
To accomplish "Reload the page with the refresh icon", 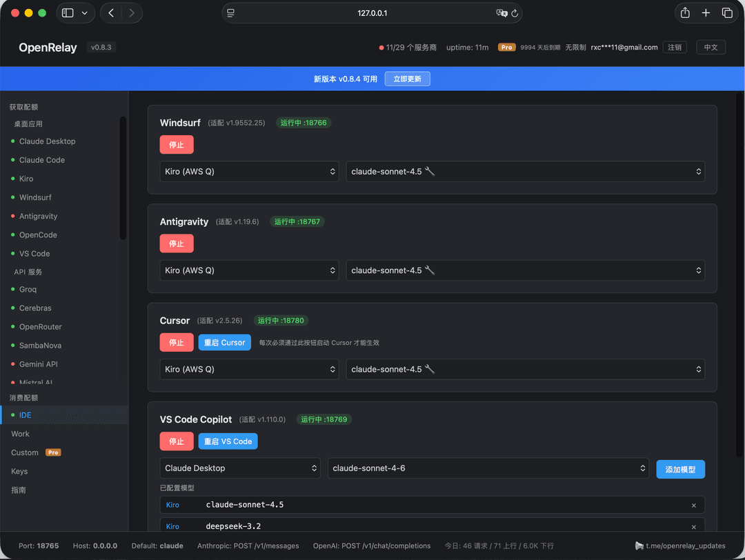I will coord(514,13).
